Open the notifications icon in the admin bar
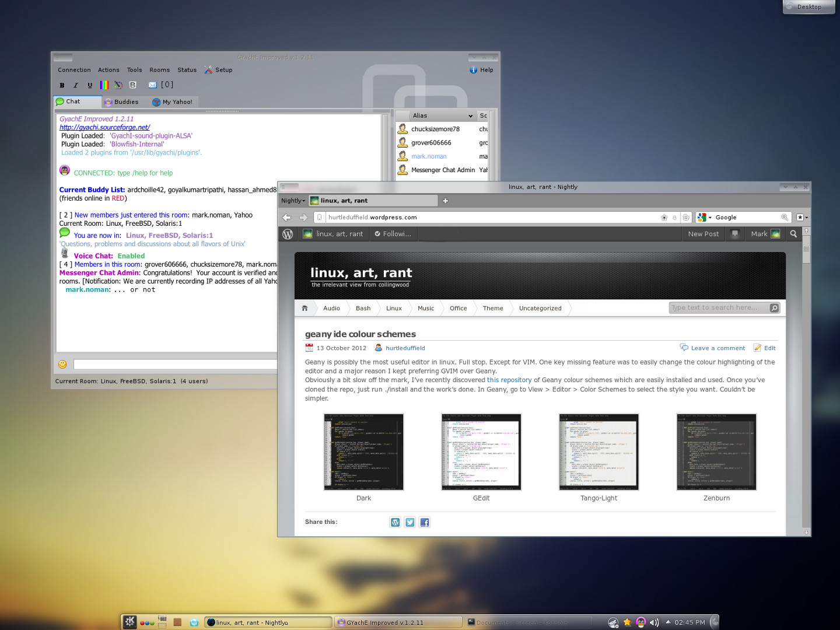840x630 pixels. pos(735,234)
